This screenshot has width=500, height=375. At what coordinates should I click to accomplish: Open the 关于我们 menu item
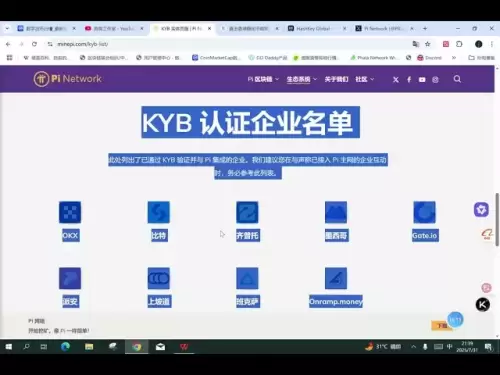coord(336,79)
